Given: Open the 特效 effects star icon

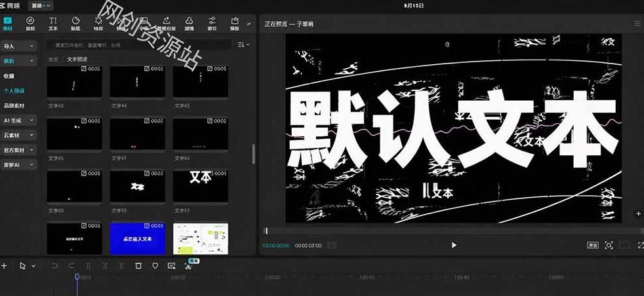Looking at the screenshot, I should pos(98,24).
